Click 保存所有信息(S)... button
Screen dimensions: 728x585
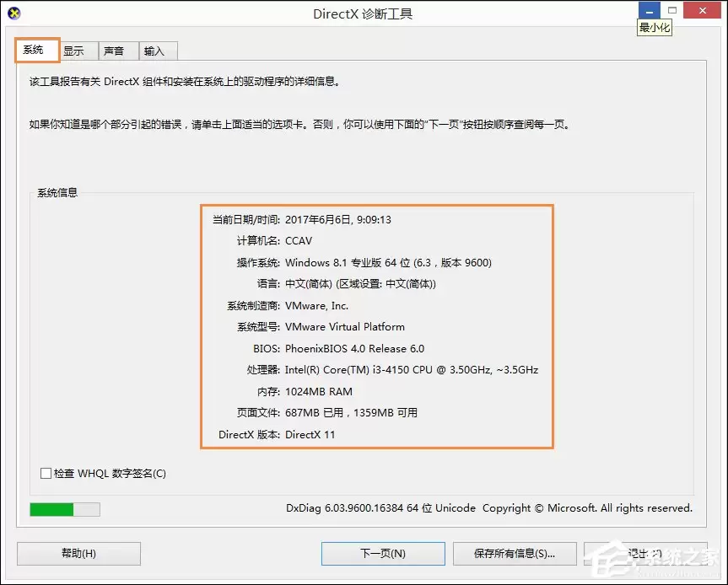515,554
